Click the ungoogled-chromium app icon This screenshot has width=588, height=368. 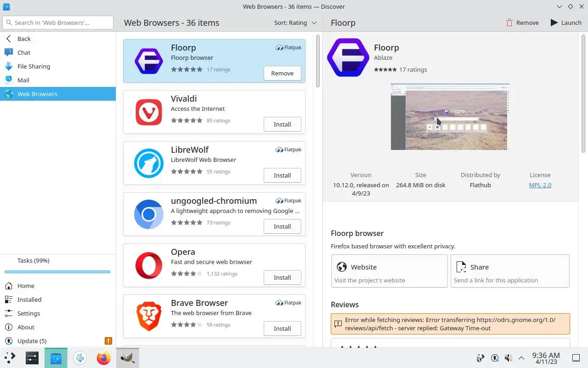pyautogui.click(x=148, y=214)
